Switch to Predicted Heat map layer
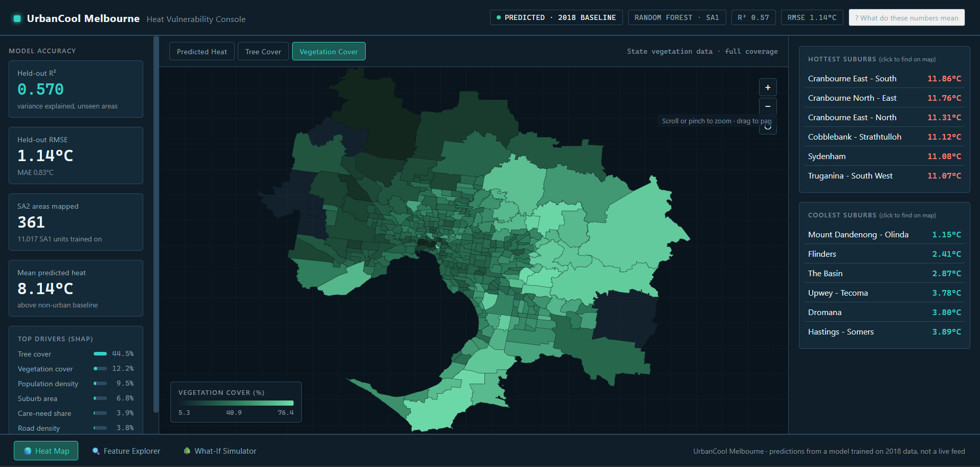 202,51
